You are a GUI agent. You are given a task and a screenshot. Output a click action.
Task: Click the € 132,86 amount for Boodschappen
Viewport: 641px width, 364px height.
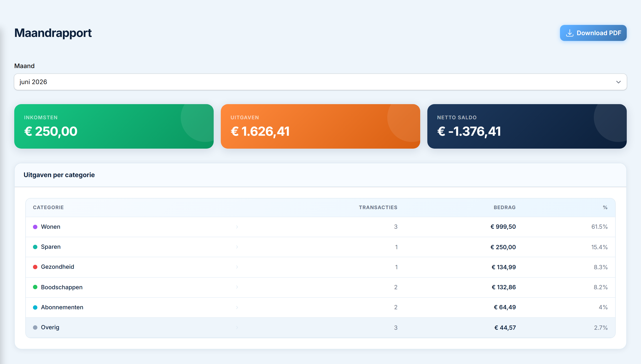(503, 287)
